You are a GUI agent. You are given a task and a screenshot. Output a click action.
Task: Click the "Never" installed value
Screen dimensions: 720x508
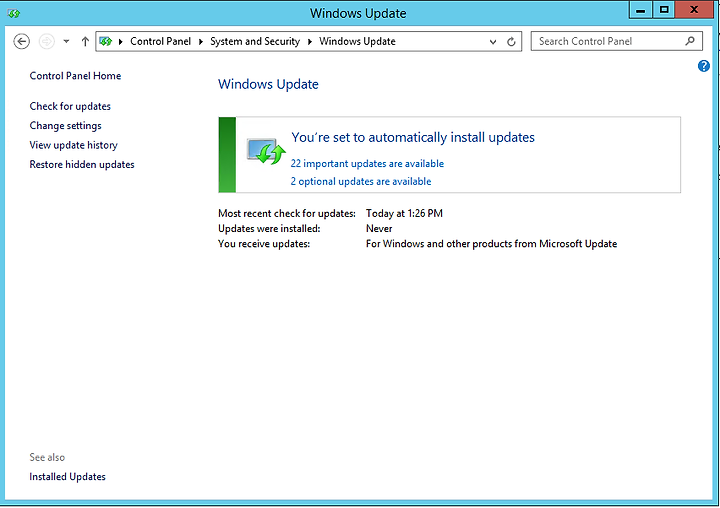coord(379,229)
